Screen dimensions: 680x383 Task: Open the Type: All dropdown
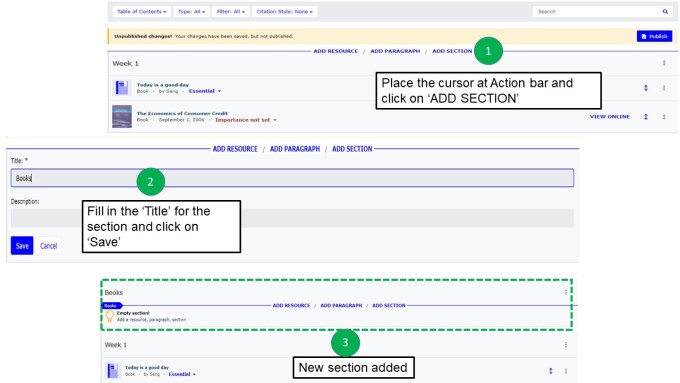tap(191, 12)
